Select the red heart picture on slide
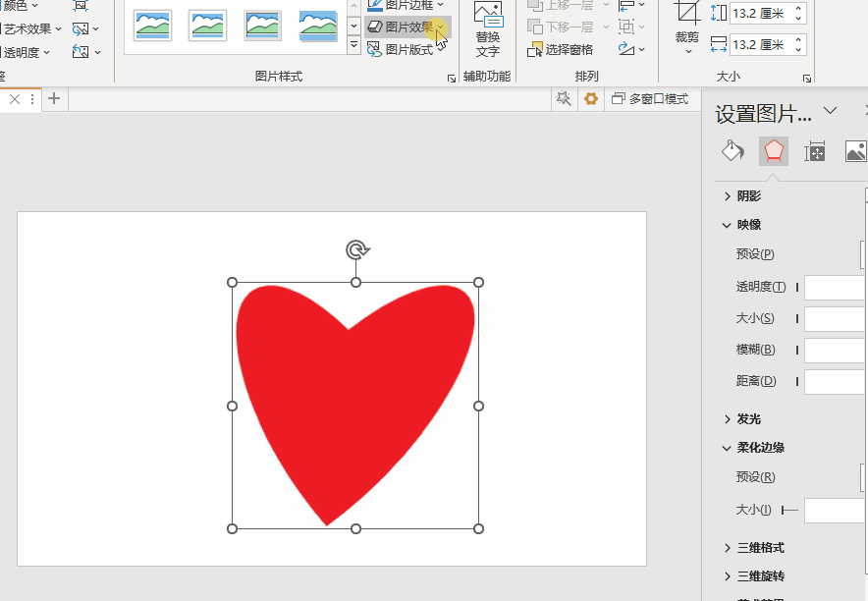 click(x=355, y=406)
